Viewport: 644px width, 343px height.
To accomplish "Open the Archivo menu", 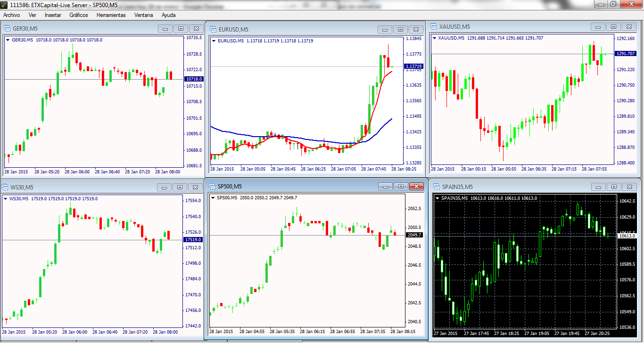I will click(x=12, y=15).
